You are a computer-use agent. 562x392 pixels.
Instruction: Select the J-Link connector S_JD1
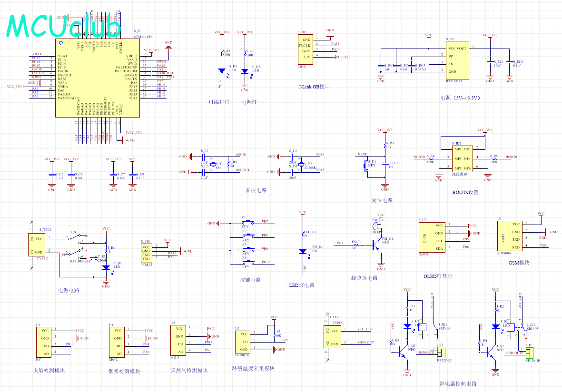point(305,49)
